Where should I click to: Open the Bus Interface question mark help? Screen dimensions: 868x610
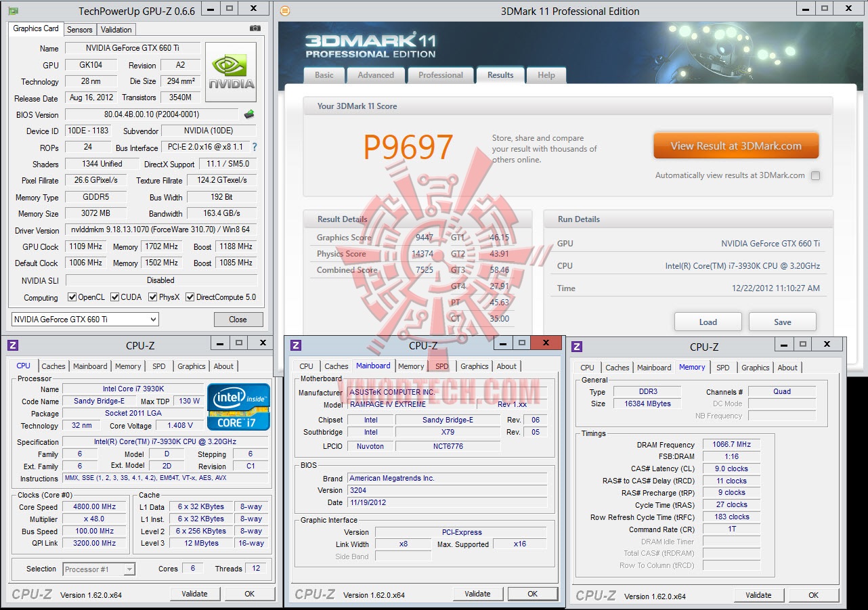coord(255,147)
